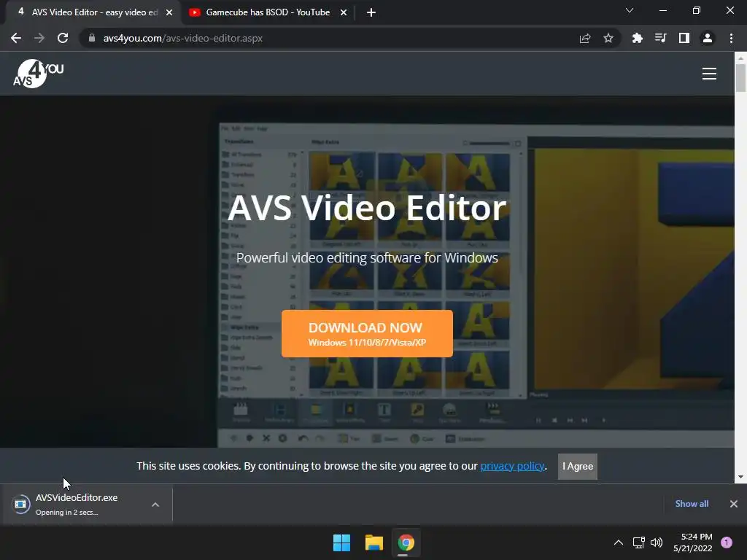Open the downloaded AVSVideoEditor.exe file
Viewport: 747px width, 560px height.
pyautogui.click(x=76, y=504)
